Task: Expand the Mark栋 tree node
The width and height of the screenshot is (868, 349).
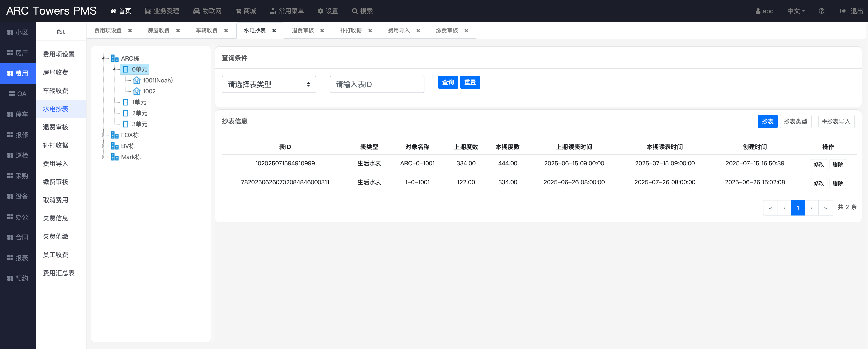Action: [x=103, y=157]
